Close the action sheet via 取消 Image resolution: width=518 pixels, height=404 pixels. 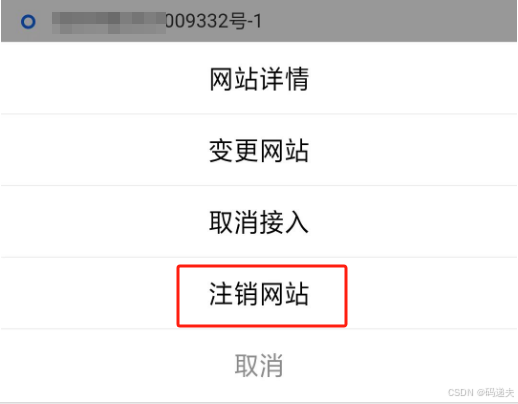259,366
